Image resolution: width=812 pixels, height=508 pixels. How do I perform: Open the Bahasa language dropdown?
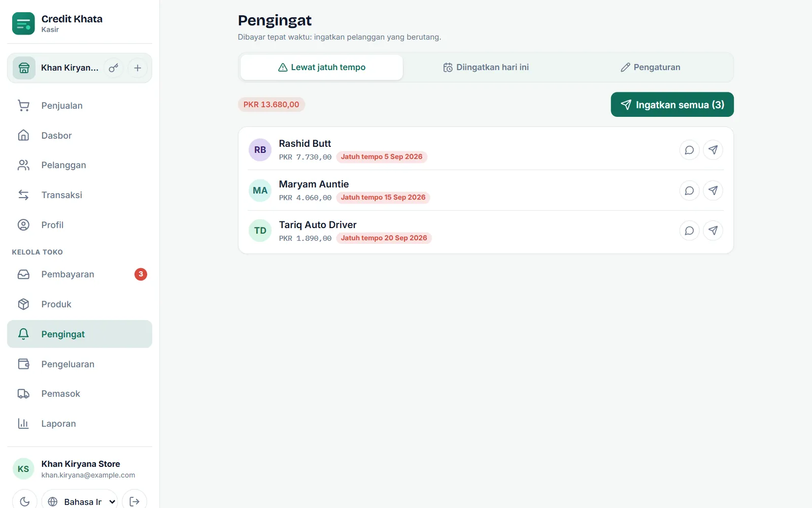(x=80, y=501)
